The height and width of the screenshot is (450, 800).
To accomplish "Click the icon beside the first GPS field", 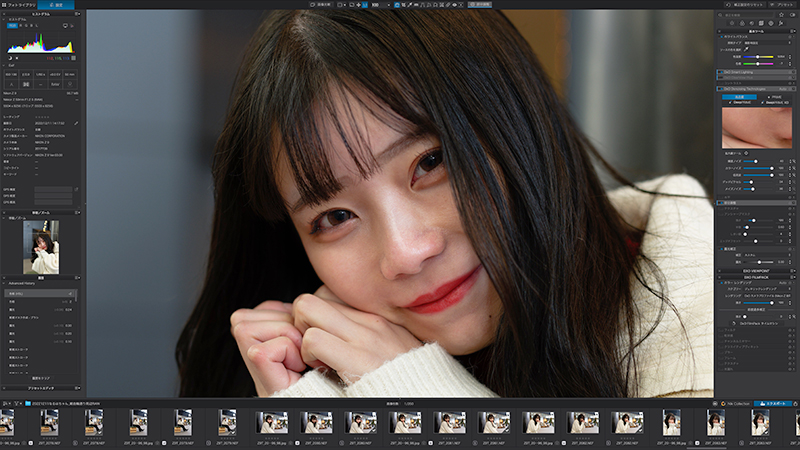I will pos(77,189).
